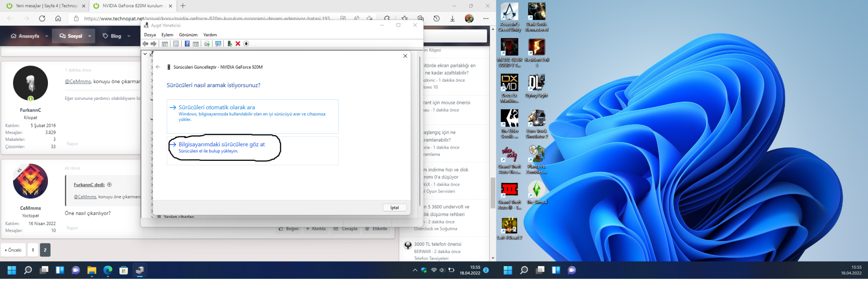
Task: Open the Eylem menu in Aygıt Yöneticisi
Action: [167, 35]
